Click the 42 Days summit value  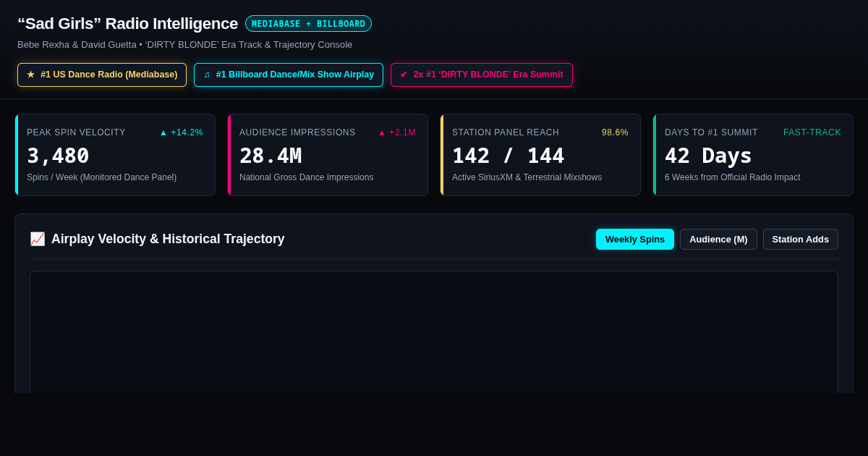(708, 156)
